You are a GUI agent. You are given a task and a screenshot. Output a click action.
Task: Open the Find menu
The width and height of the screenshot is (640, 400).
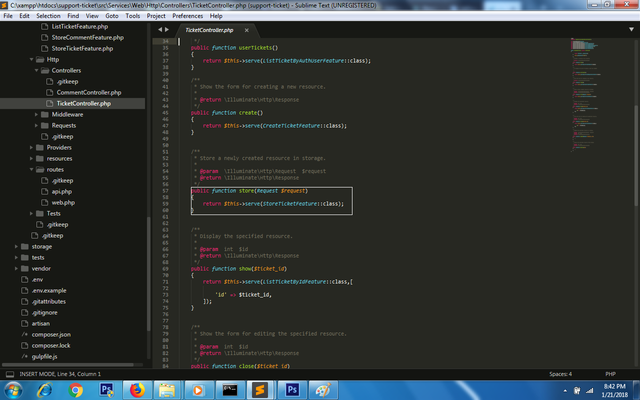[73, 16]
